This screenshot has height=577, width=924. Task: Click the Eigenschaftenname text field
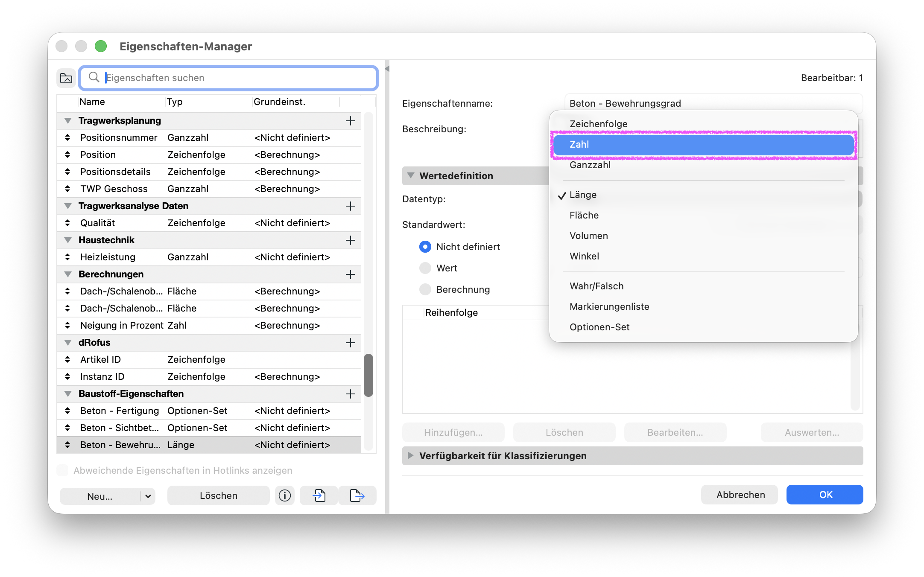713,103
